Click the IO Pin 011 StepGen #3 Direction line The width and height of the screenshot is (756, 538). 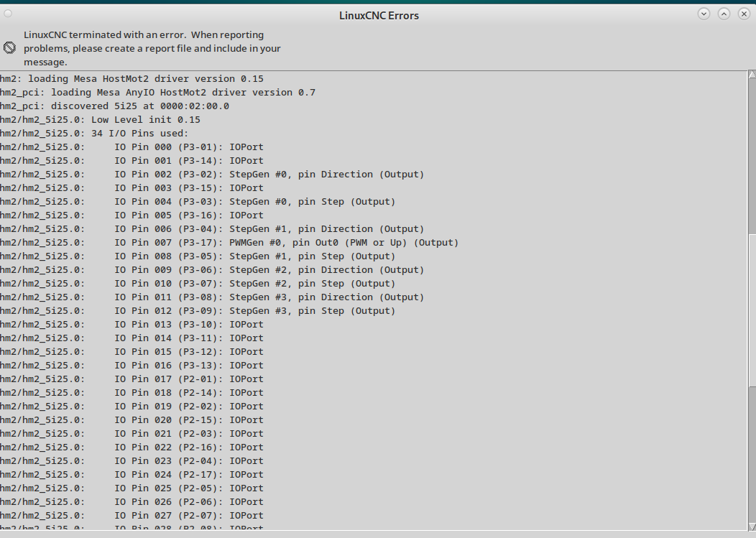click(x=212, y=297)
